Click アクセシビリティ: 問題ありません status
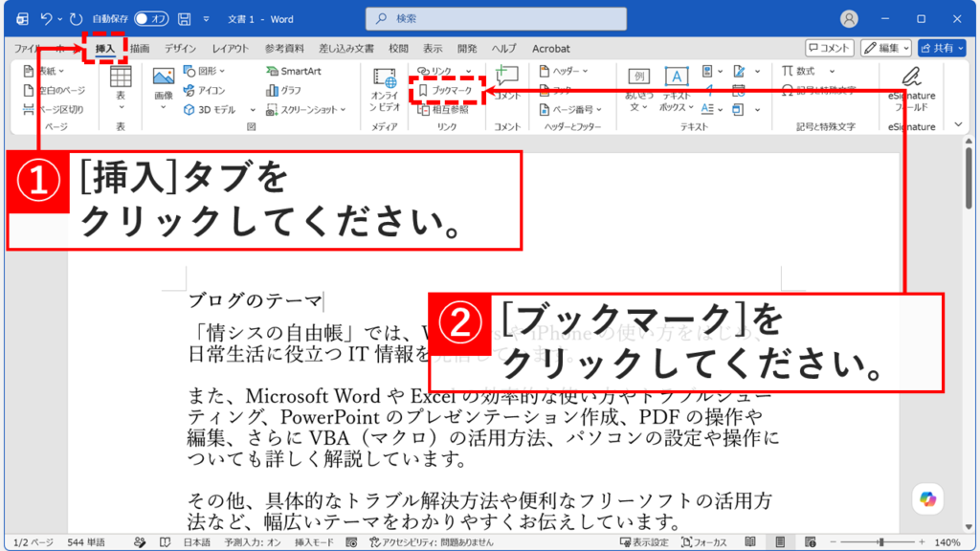This screenshot has height=551, width=980. [x=432, y=542]
